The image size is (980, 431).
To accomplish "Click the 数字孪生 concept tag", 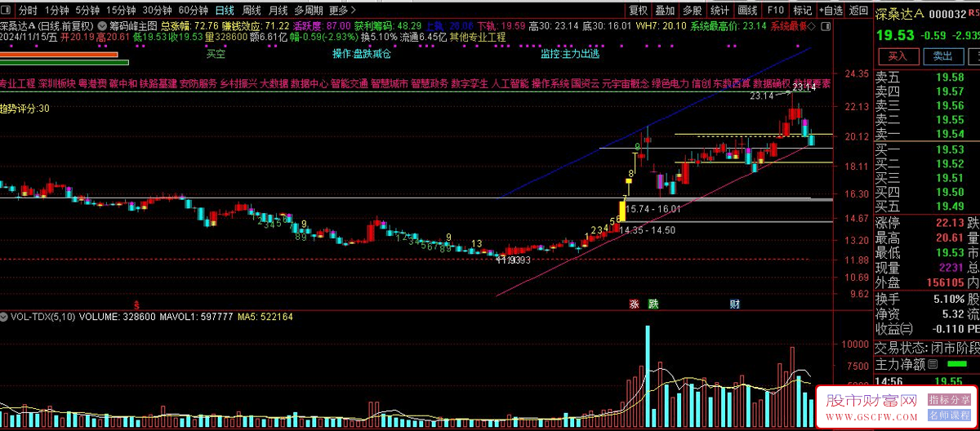I will point(469,83).
